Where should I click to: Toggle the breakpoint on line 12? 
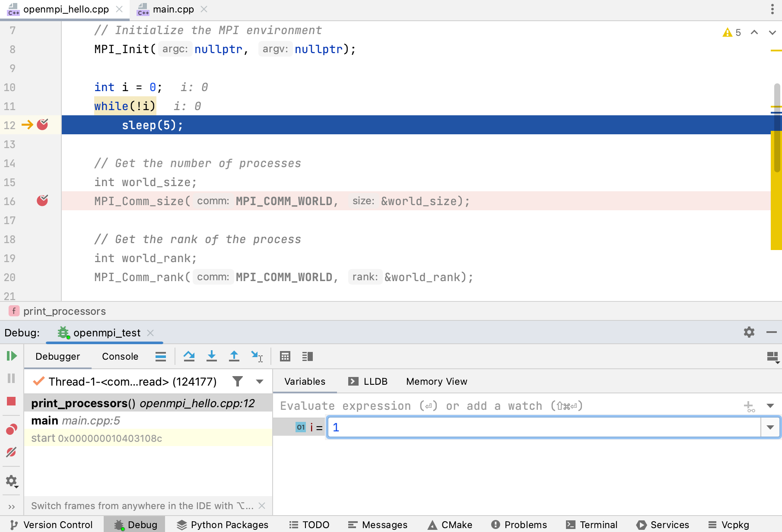tap(42, 125)
